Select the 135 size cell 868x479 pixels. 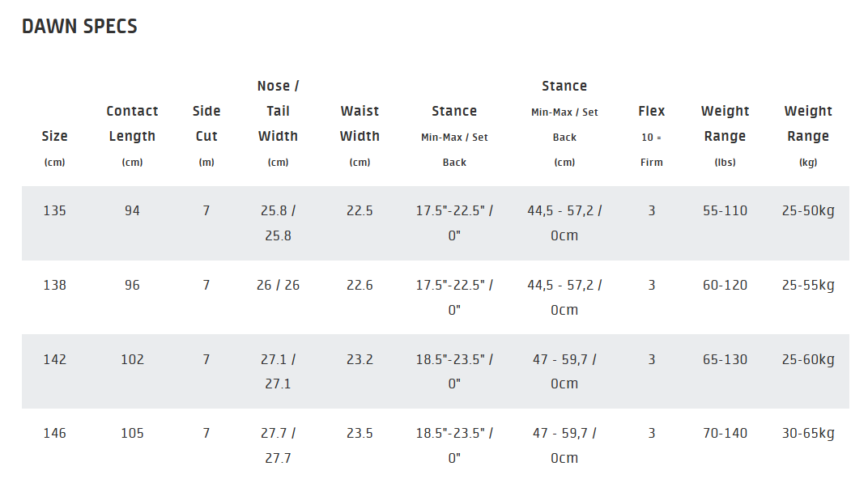[x=55, y=211]
